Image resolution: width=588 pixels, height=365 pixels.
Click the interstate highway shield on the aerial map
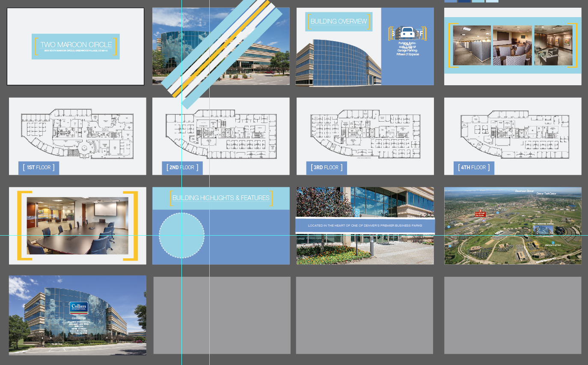(x=483, y=219)
